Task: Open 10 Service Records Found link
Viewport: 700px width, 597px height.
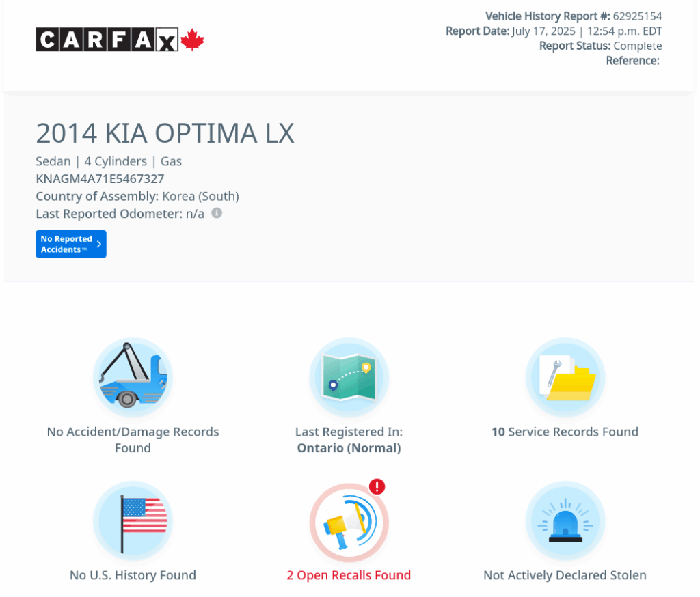Action: 565,432
